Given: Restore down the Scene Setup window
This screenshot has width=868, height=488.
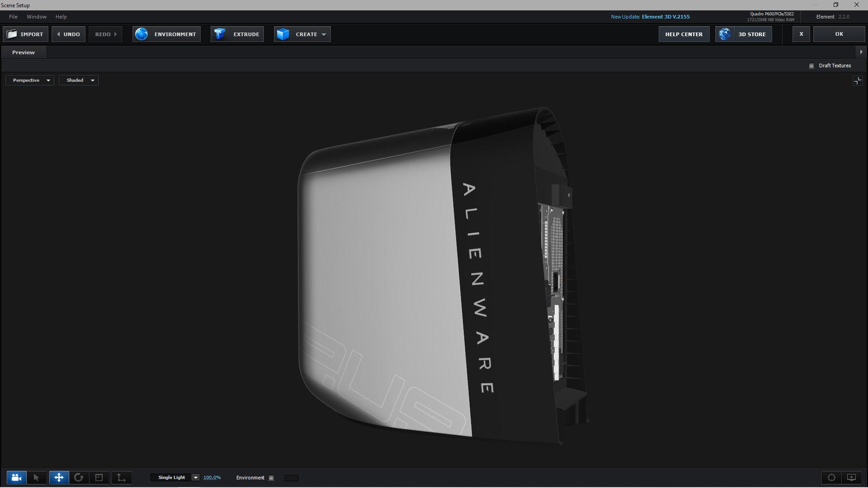Looking at the screenshot, I should click(x=836, y=5).
